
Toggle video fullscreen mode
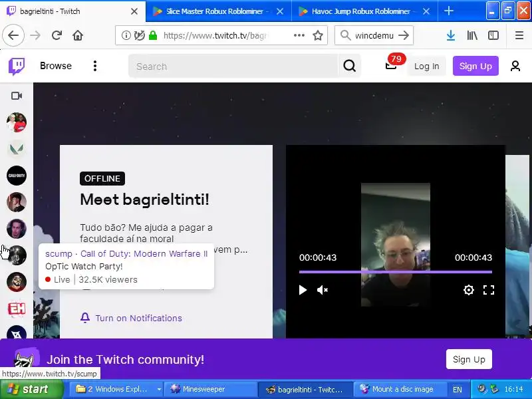tap(489, 290)
